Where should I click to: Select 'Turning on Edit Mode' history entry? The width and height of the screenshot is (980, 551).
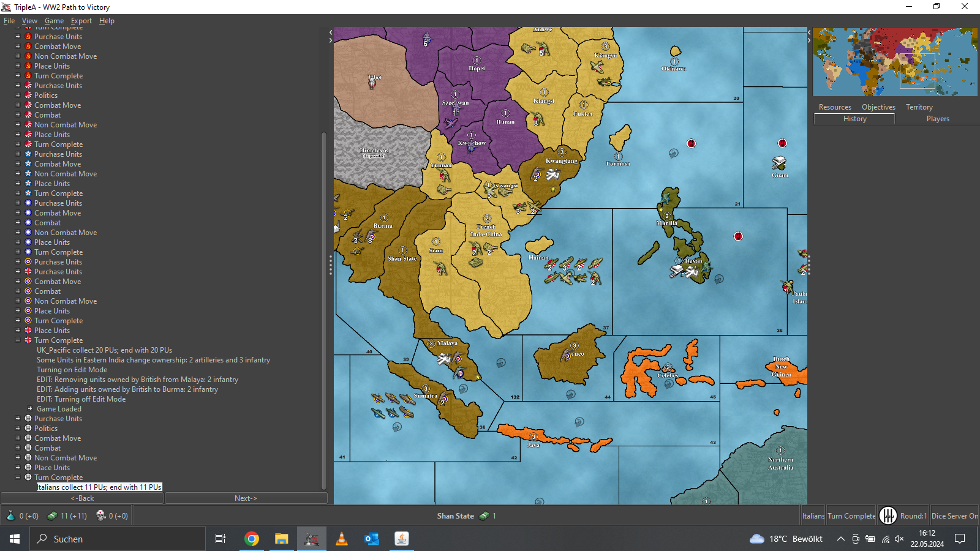(72, 370)
